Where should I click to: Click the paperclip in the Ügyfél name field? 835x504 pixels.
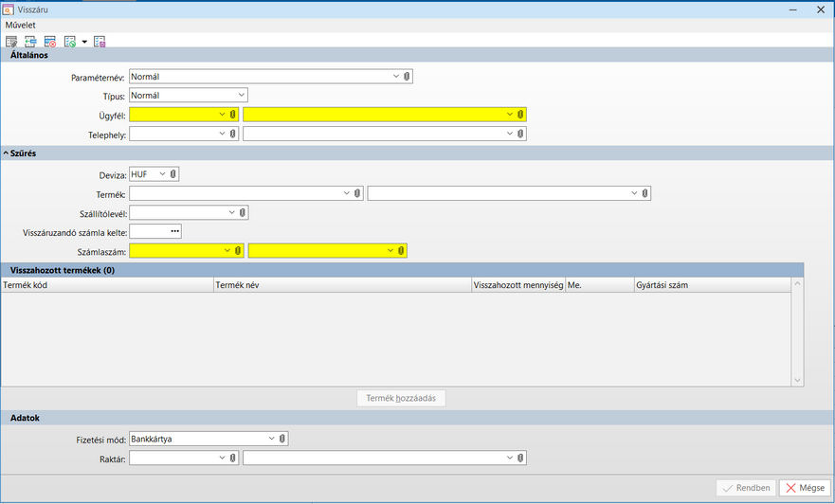click(520, 115)
